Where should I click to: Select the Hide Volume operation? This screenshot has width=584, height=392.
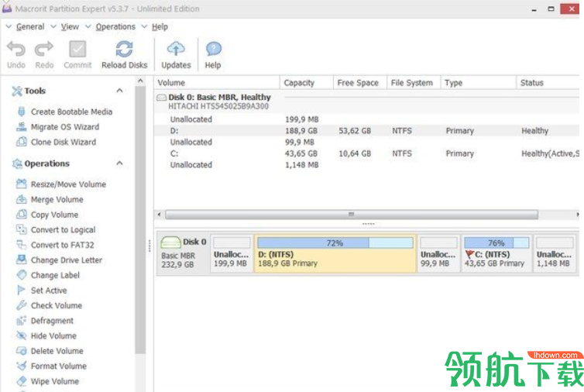click(x=46, y=335)
